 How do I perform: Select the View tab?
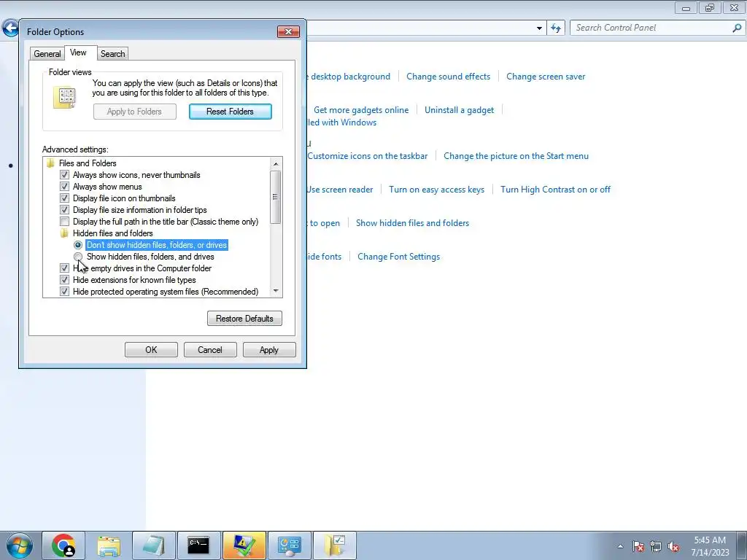(x=78, y=52)
